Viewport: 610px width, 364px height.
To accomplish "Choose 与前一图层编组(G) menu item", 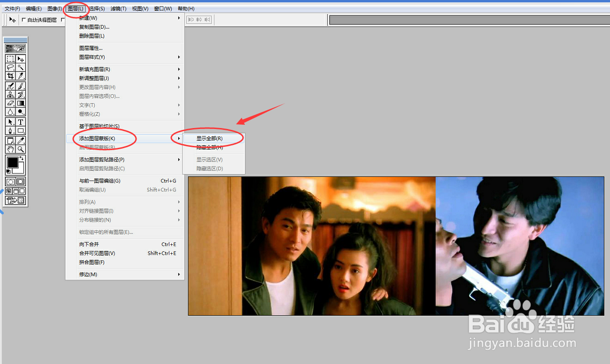I will [x=125, y=181].
